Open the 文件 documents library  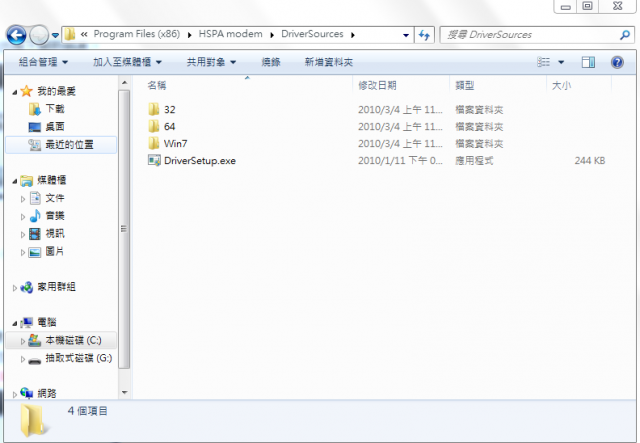point(55,198)
